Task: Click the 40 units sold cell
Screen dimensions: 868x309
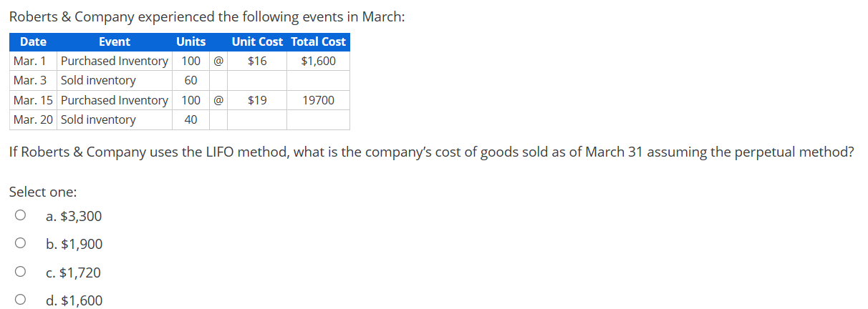Action: [x=191, y=119]
